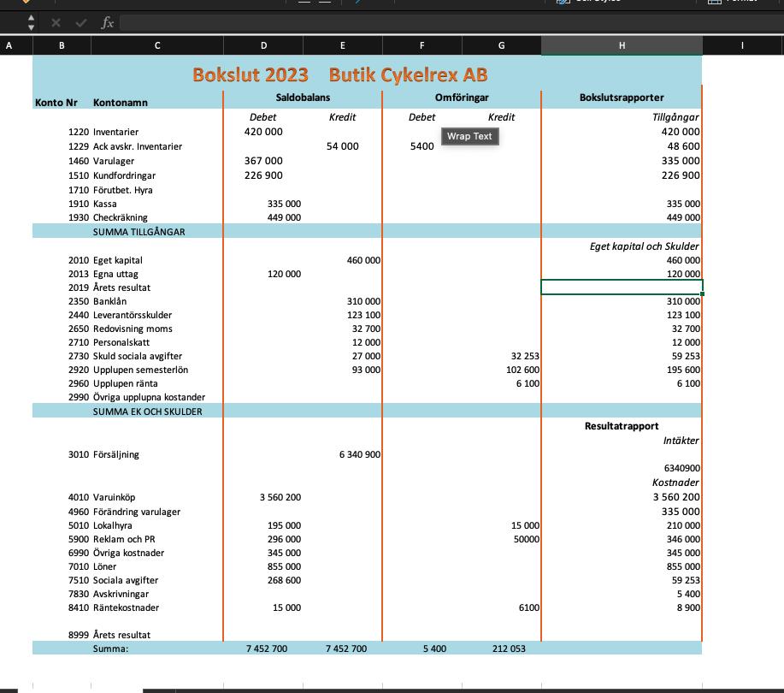Select column I header
The image size is (784, 693).
(x=742, y=45)
